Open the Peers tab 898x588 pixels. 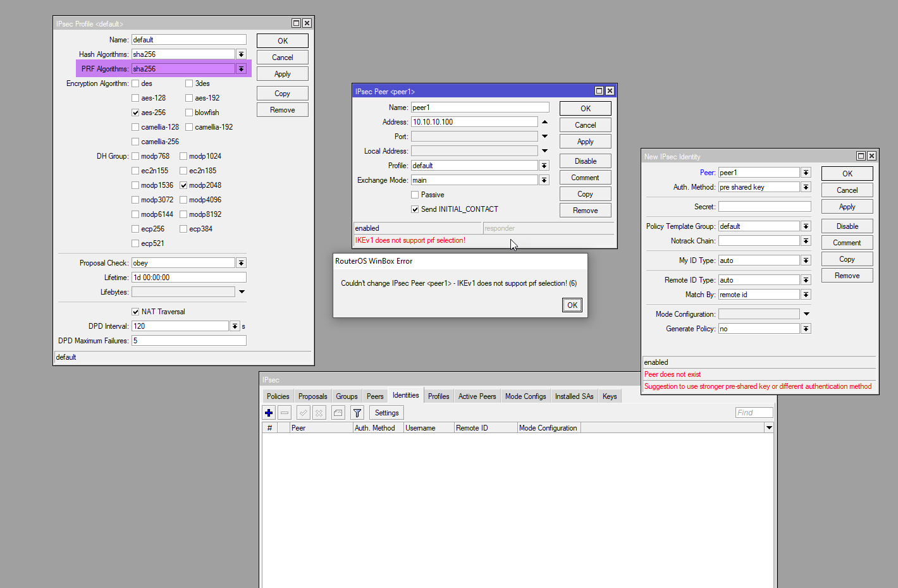pos(375,396)
